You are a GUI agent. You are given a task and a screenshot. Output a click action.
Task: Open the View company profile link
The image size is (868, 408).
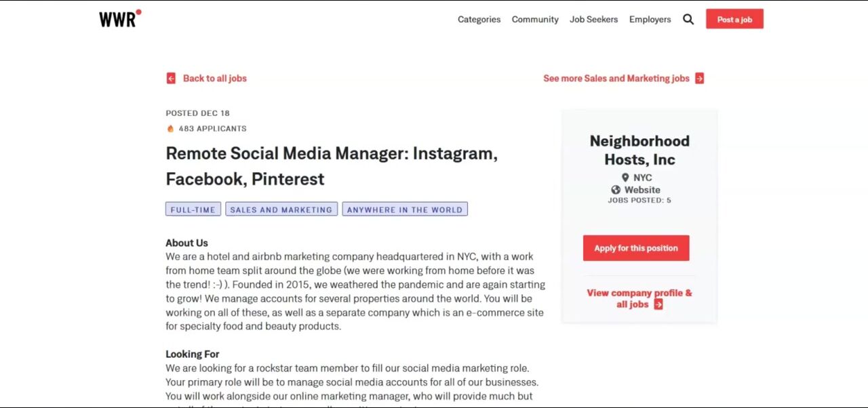[639, 293]
